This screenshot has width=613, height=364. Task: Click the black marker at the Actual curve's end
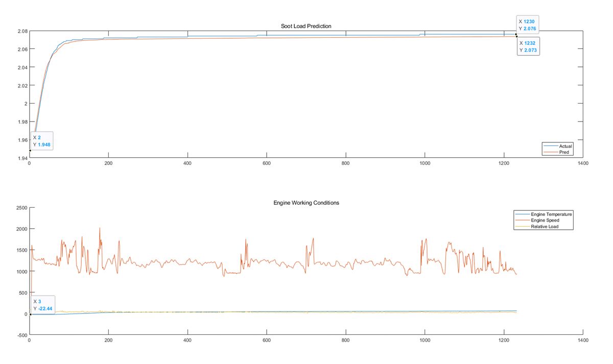[x=516, y=35]
